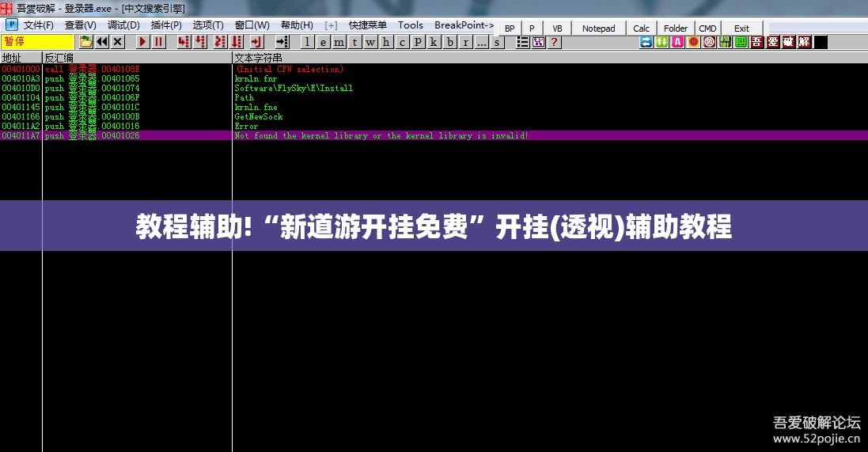Open the 选项(T) menu
Viewport: 868px width, 452px height.
(x=208, y=25)
